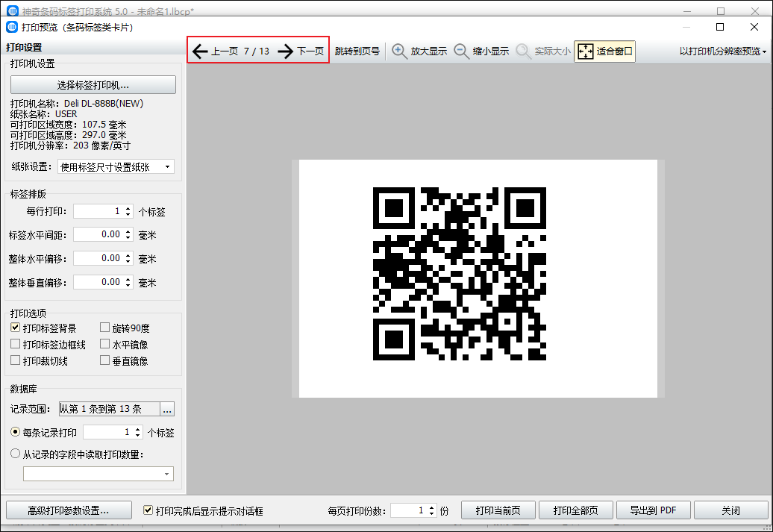This screenshot has height=532, width=773.
Task: Click 选择标签打印机... button
Action: tap(93, 85)
